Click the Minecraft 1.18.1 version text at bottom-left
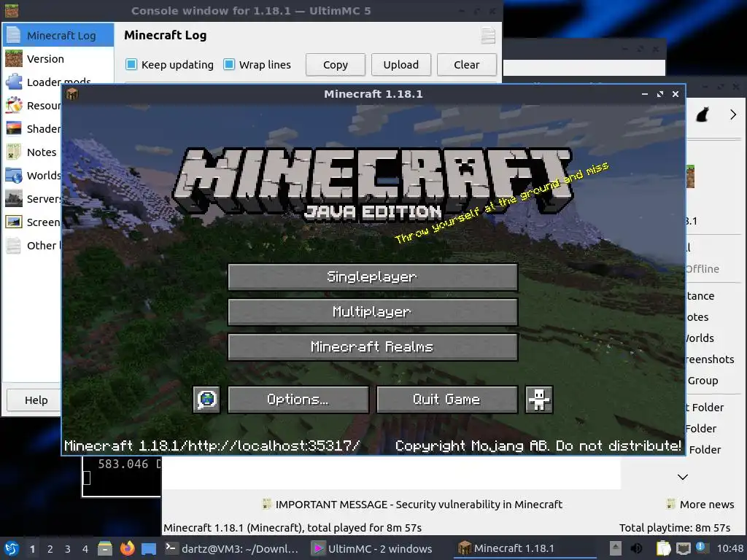747x560 pixels. tap(212, 446)
